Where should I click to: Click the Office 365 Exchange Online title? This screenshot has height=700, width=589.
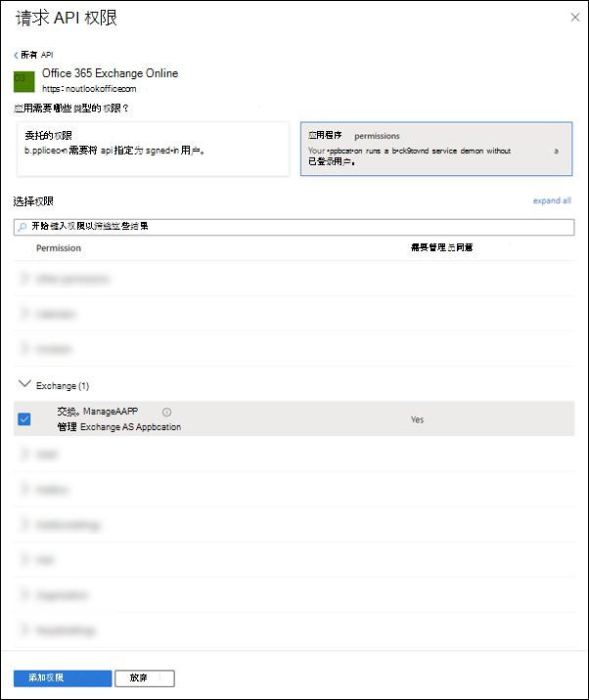tap(110, 73)
